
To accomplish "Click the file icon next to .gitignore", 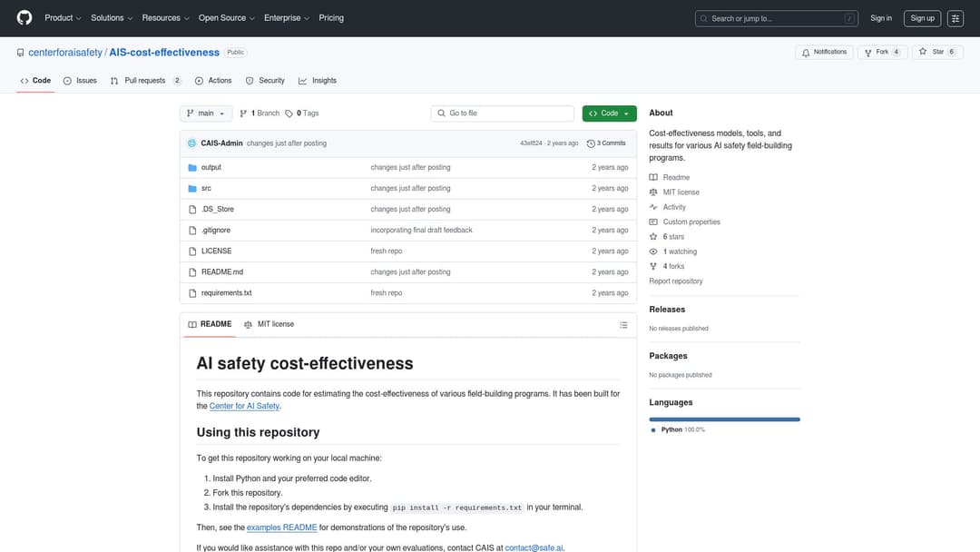I will [x=192, y=231].
